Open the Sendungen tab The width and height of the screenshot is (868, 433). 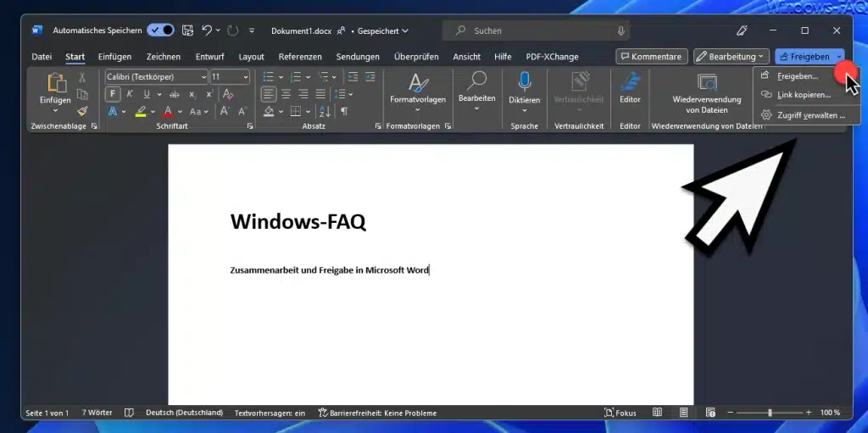pyautogui.click(x=358, y=57)
